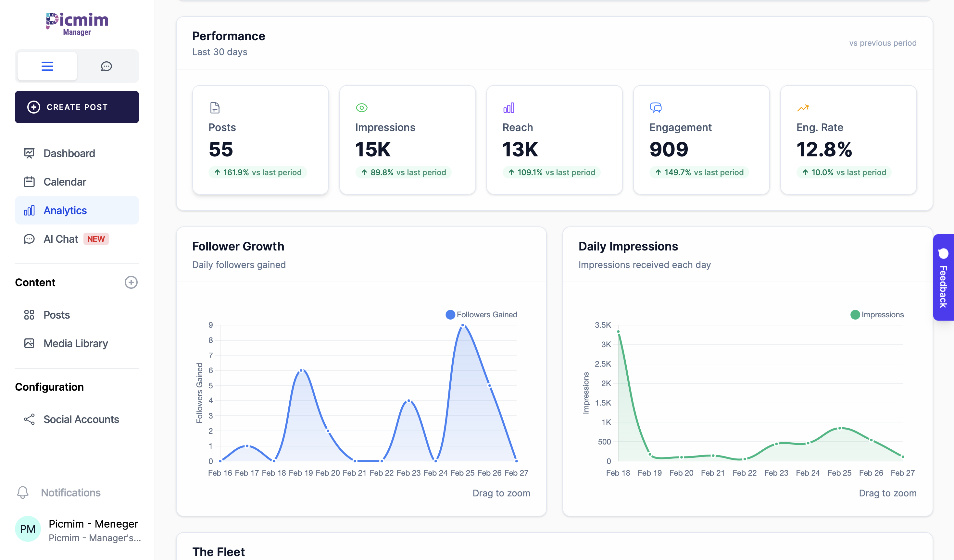954x560 pixels.
Task: Toggle the Impressions legend in Daily Impressions
Action: [877, 314]
